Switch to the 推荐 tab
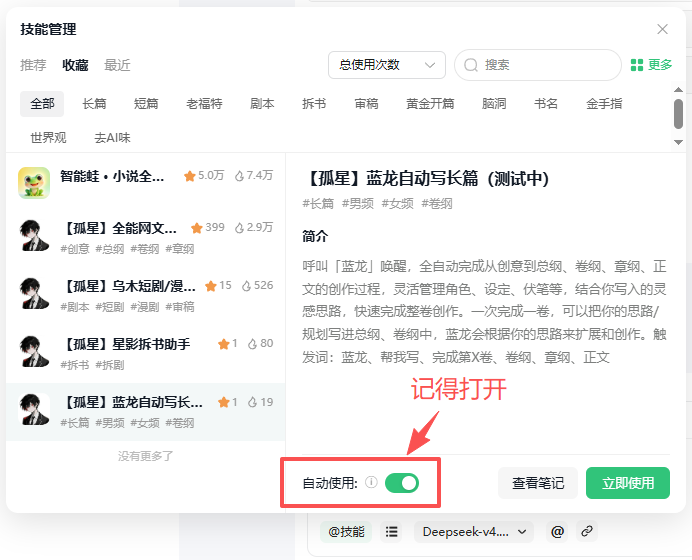 click(33, 65)
